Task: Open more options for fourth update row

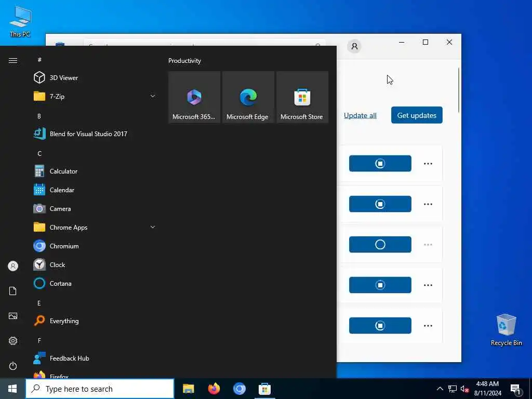Action: (x=428, y=285)
